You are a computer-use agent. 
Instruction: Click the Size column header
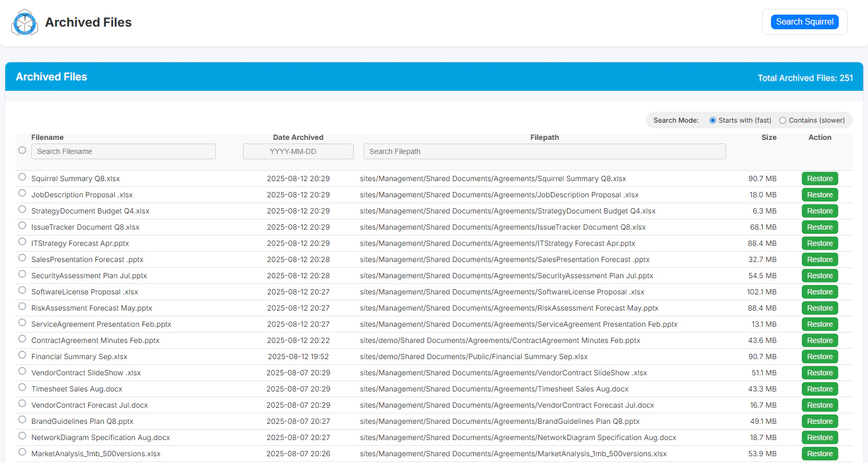pyautogui.click(x=768, y=137)
